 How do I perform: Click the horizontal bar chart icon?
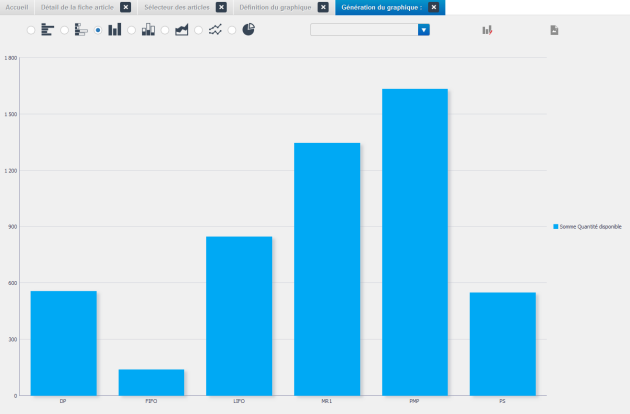click(47, 30)
